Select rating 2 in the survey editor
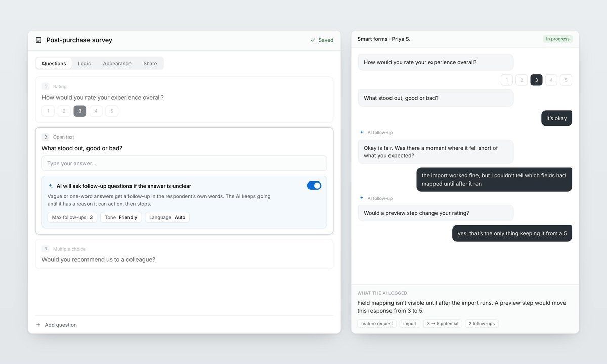Viewport: 607px width, 364px height. [64, 111]
